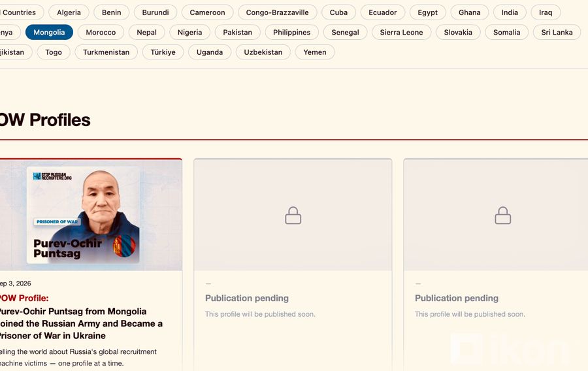Image resolution: width=588 pixels, height=371 pixels.
Task: Filter by Turkmenistan
Action: click(x=106, y=52)
